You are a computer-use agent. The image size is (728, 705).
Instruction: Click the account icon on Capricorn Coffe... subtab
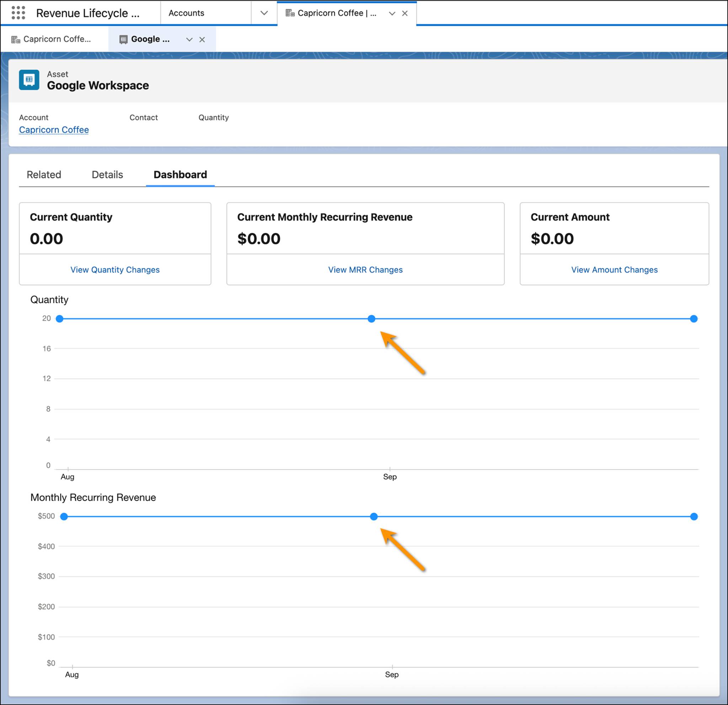[x=16, y=39]
